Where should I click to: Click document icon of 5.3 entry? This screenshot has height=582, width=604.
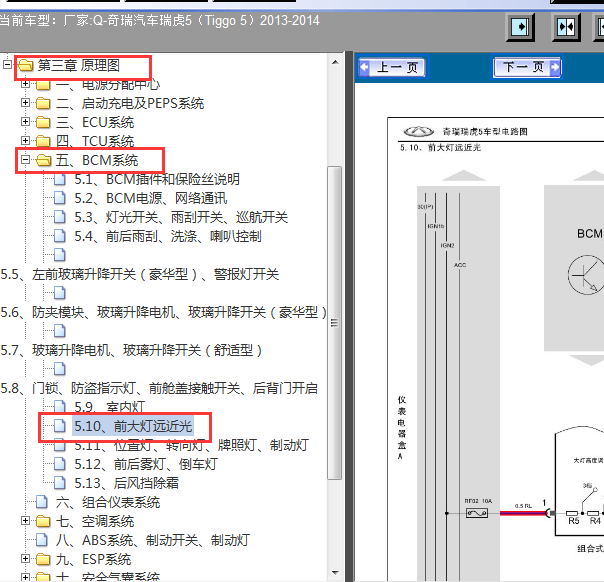tap(59, 217)
